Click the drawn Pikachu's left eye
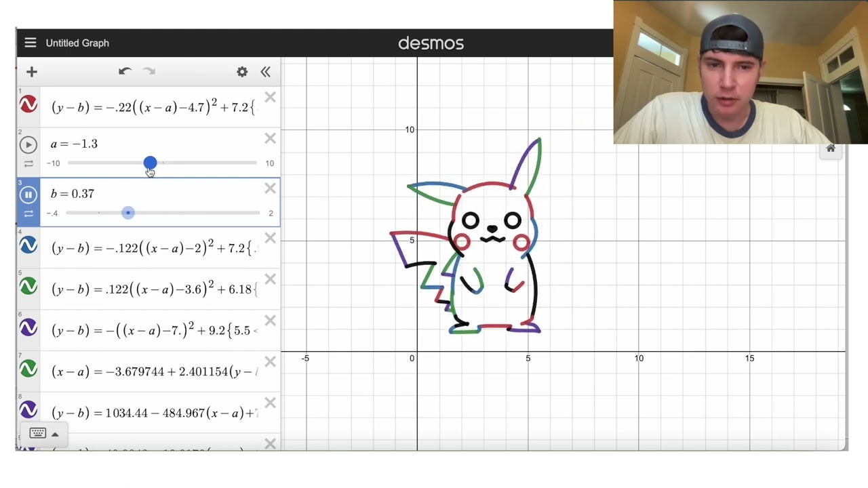 tap(471, 220)
